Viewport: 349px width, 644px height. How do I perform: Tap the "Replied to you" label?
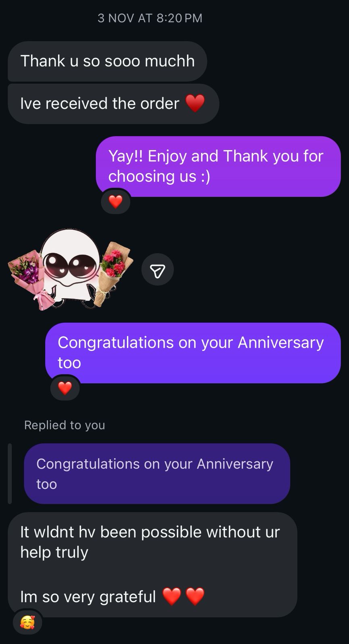(x=64, y=425)
